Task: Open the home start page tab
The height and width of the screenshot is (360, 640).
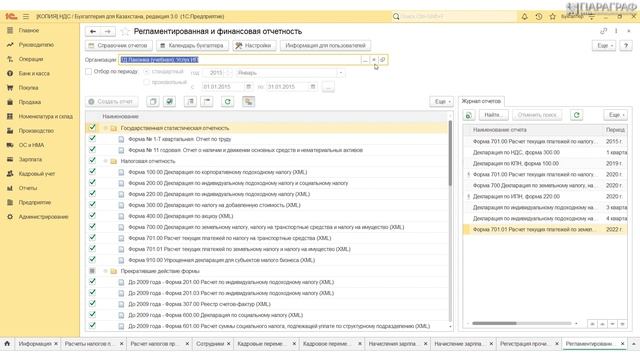Action: [x=7, y=344]
